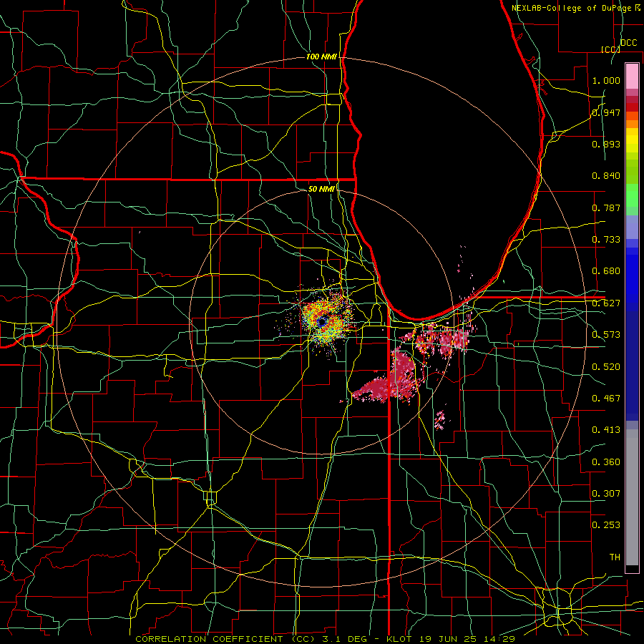This screenshot has width=644, height=644.
Task: Click the 0.467 scale value
Action: tap(606, 399)
